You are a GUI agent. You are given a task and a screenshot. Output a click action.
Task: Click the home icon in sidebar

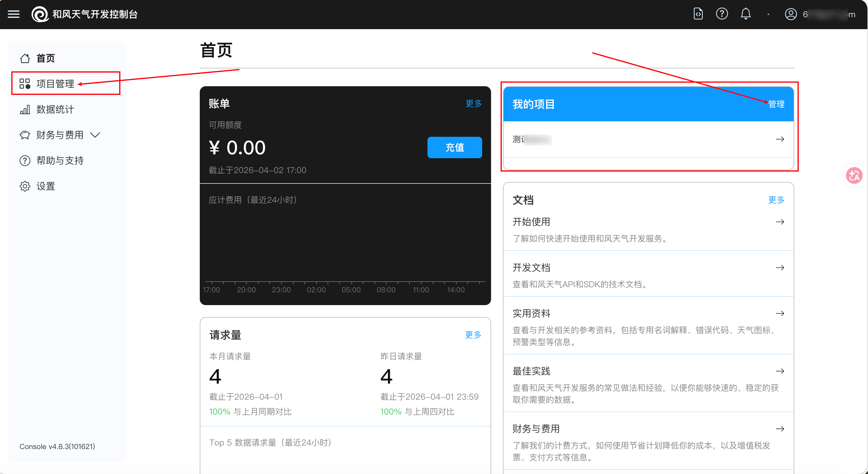tap(25, 58)
